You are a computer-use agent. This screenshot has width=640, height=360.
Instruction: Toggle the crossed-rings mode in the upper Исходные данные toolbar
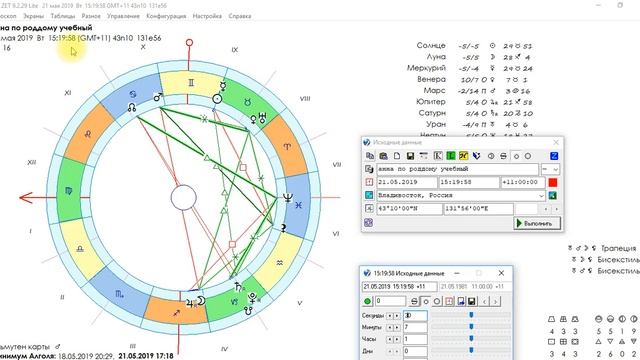pos(503,156)
